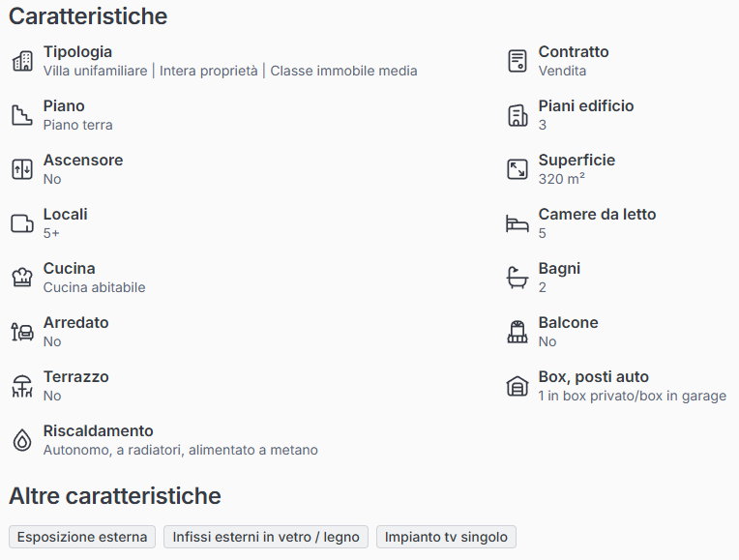Click the Camere da letto bed icon
Viewport: 739px width, 560px height.
tap(517, 223)
